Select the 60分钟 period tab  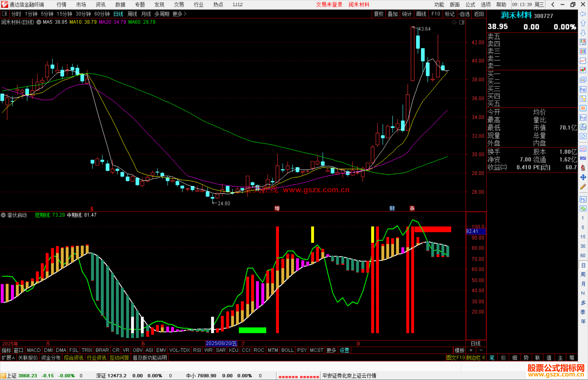102,14
